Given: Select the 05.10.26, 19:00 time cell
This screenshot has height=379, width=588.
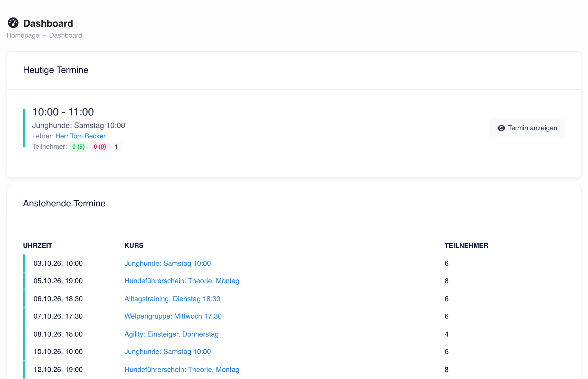Looking at the screenshot, I should click(x=58, y=281).
